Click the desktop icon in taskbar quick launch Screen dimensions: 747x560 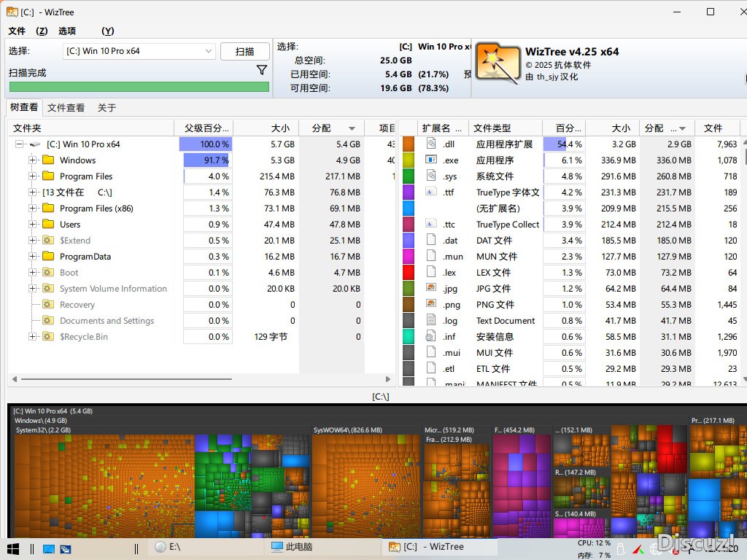49,548
